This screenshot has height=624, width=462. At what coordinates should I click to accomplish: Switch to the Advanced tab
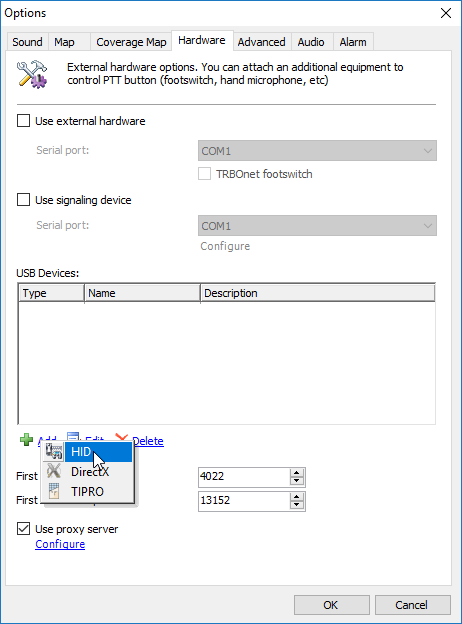pos(261,42)
